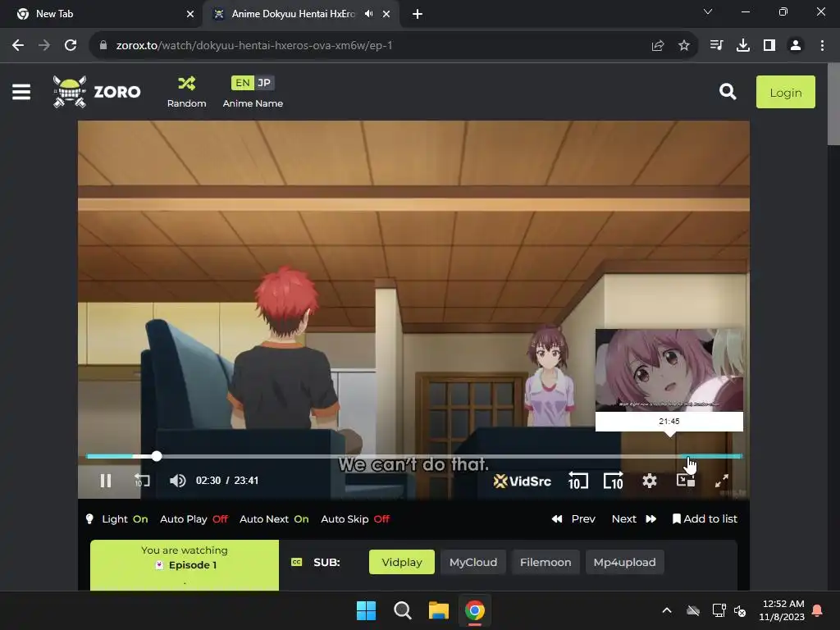
Task: Click Chrome icon in taskbar
Action: click(x=475, y=610)
